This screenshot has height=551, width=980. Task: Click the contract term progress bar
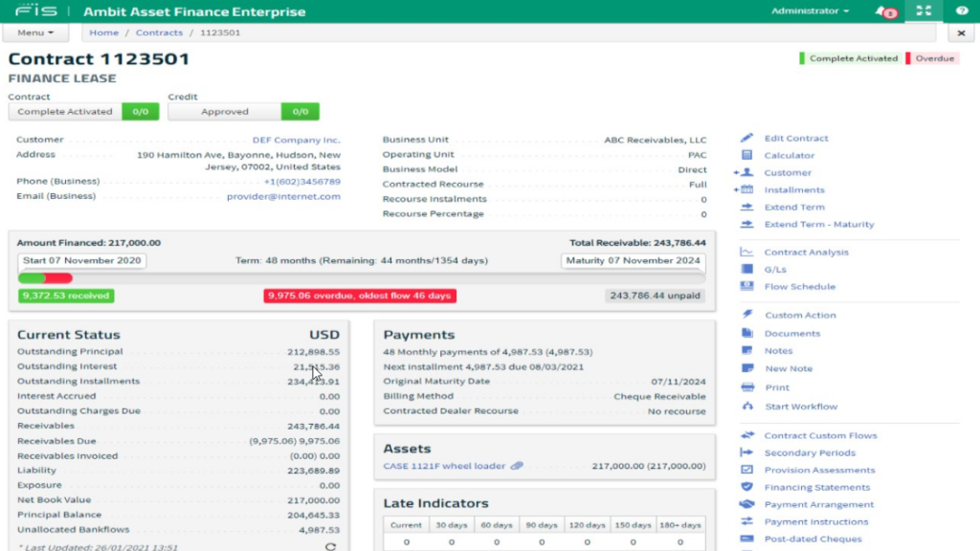pyautogui.click(x=361, y=278)
